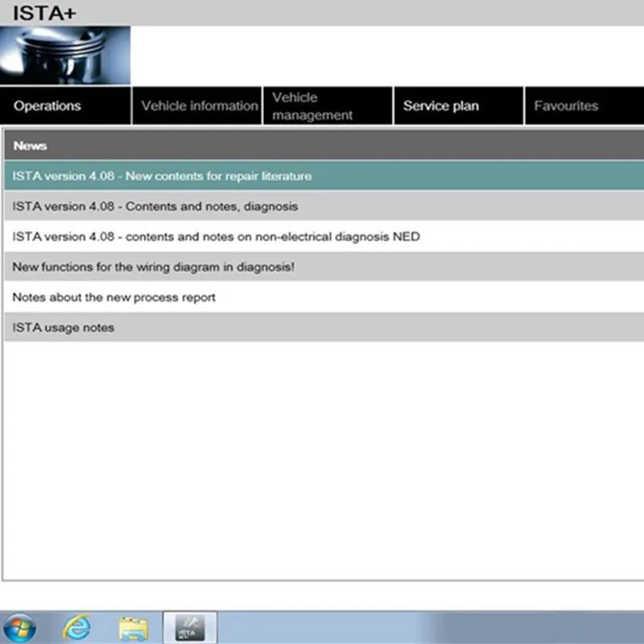Select ISTA 4.08 Contents and notes, diagnosis row
The image size is (644, 644).
pos(324,206)
